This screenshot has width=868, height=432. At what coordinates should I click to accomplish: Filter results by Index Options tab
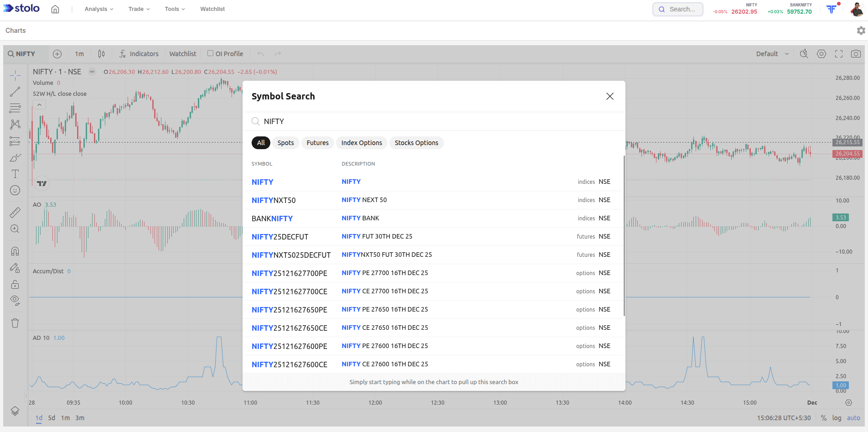pos(362,143)
